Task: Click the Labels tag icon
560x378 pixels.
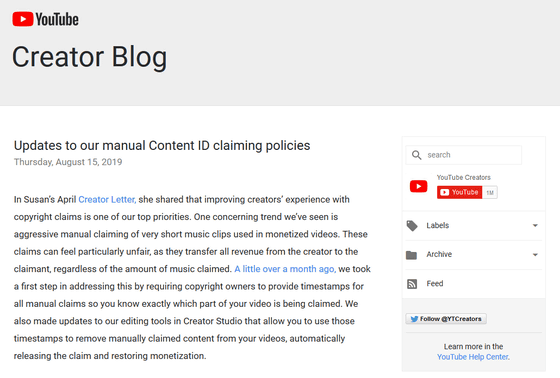Action: pos(412,226)
